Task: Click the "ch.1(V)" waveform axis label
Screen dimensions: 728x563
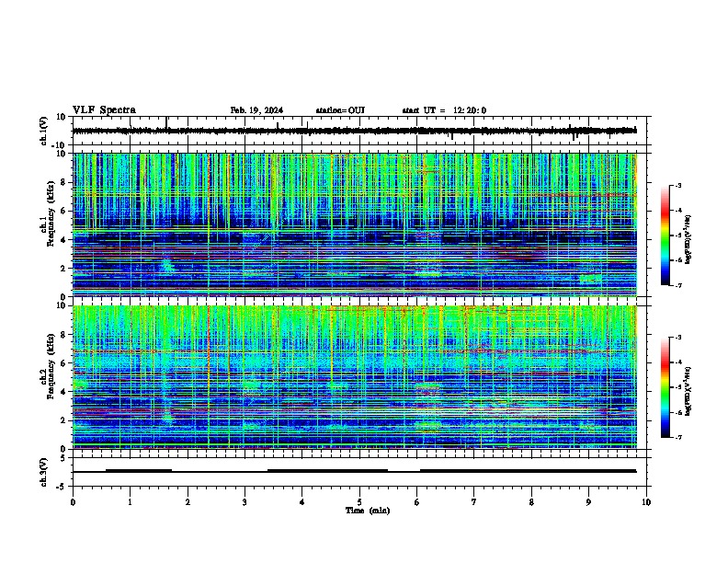Action: [44, 131]
